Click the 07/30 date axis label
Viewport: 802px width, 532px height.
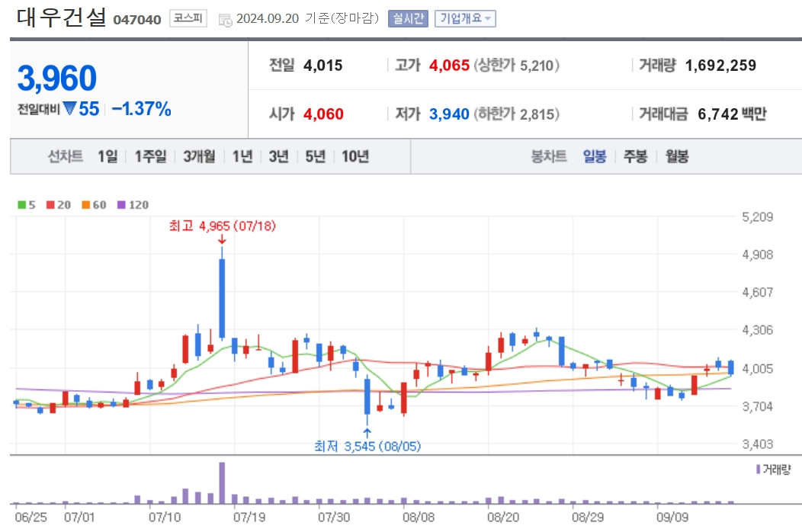[x=334, y=518]
